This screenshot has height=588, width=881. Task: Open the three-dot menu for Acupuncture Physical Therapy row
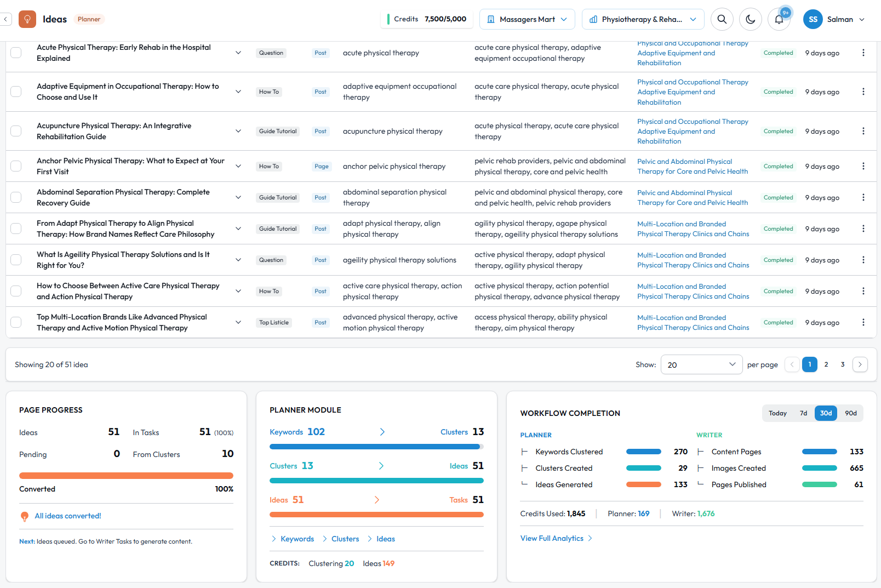pyautogui.click(x=863, y=131)
